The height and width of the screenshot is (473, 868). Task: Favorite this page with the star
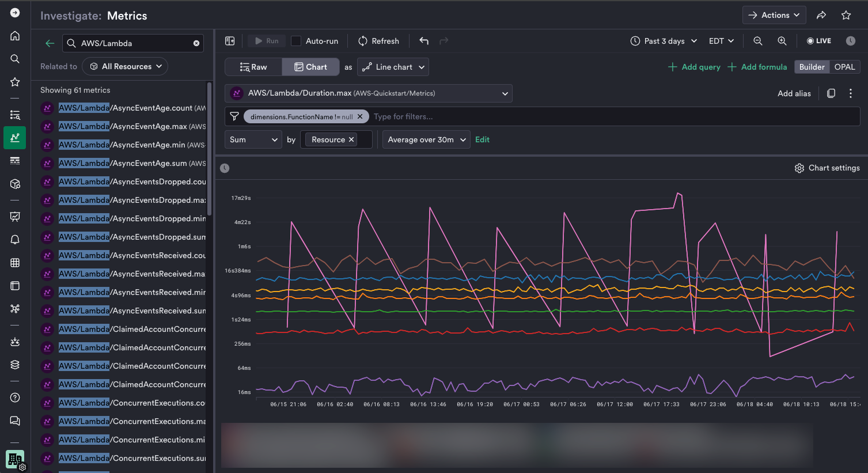(x=846, y=16)
